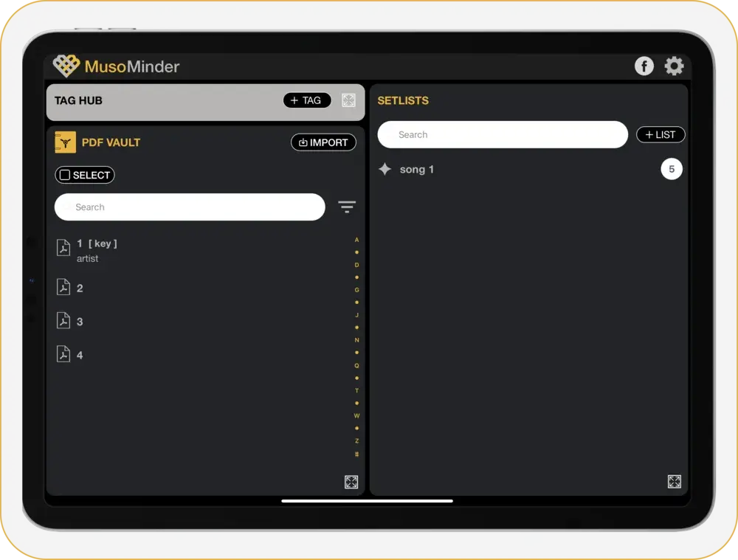738x560 pixels.
Task: Click the PDF icon beside item 3
Action: click(64, 321)
